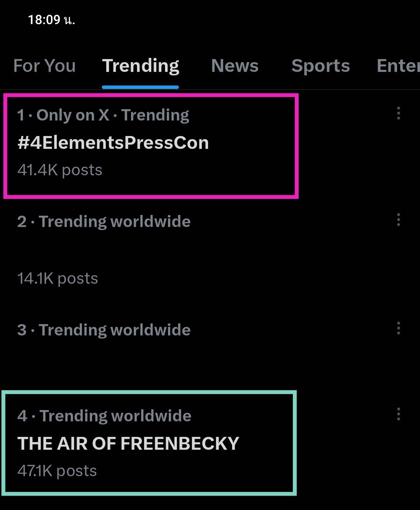Click the 47.1K posts count
Image resolution: width=420 pixels, height=510 pixels.
[x=57, y=471]
